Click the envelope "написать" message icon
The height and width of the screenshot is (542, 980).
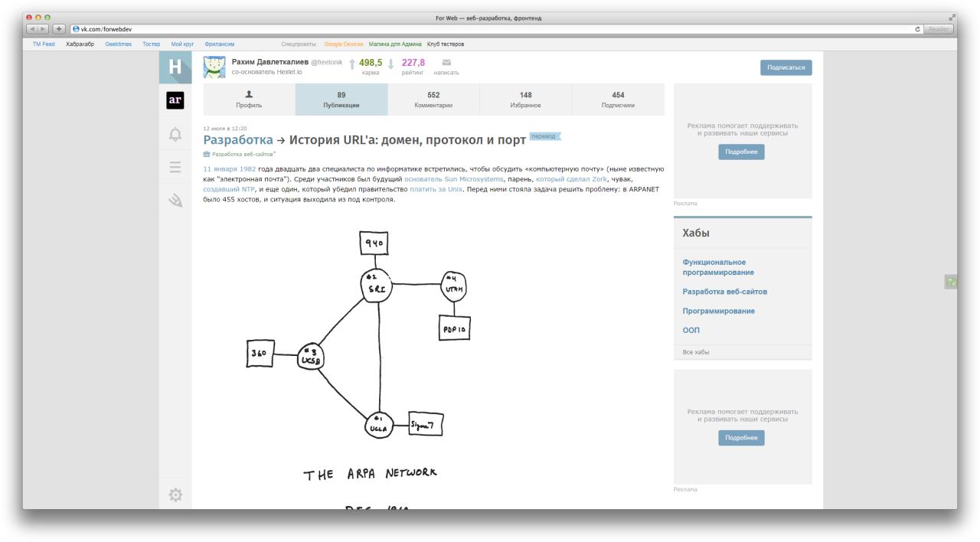click(x=446, y=63)
